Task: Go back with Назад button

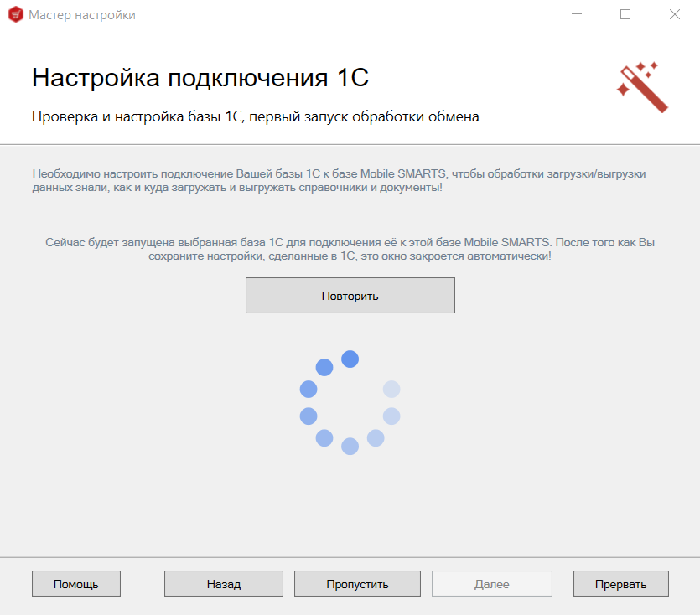Action: [x=224, y=584]
